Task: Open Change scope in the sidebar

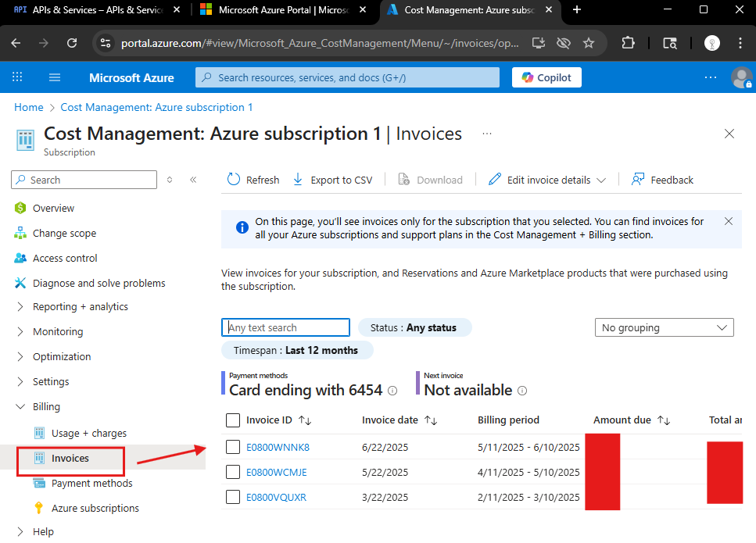Action: tap(65, 233)
